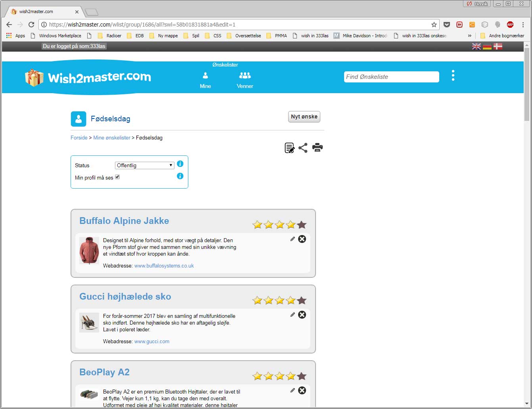Expand the CSS bookmark folder

pyautogui.click(x=213, y=36)
